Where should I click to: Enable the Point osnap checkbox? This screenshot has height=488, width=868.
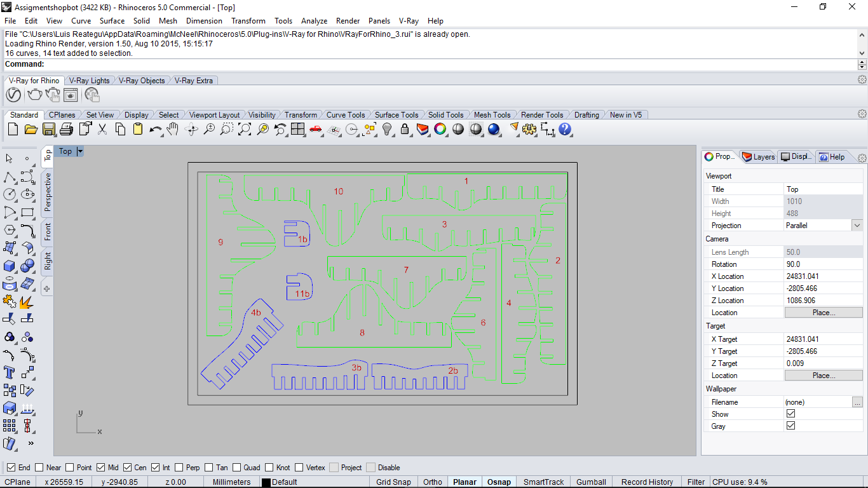(x=70, y=468)
